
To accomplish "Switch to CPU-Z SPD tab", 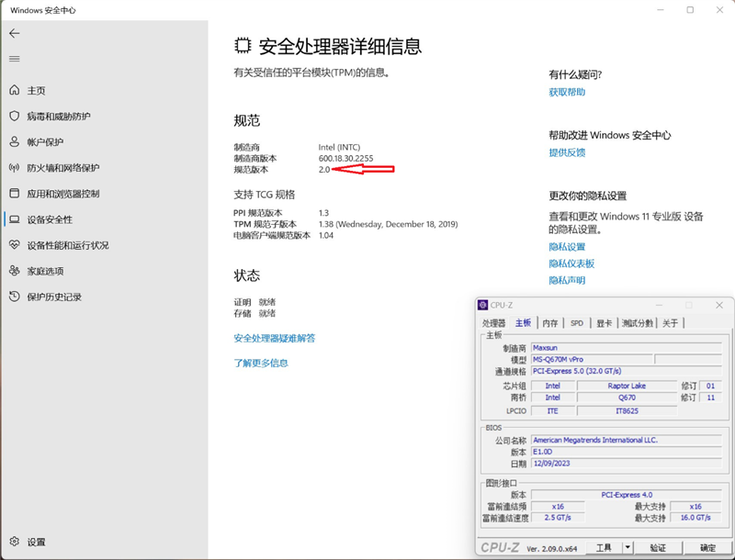I will (x=577, y=323).
